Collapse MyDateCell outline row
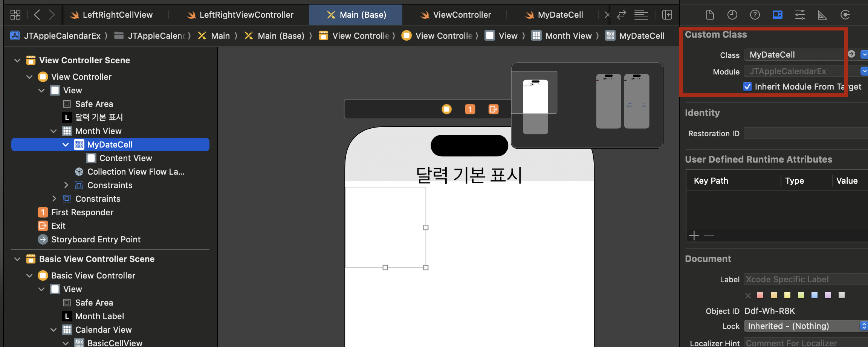 point(66,145)
